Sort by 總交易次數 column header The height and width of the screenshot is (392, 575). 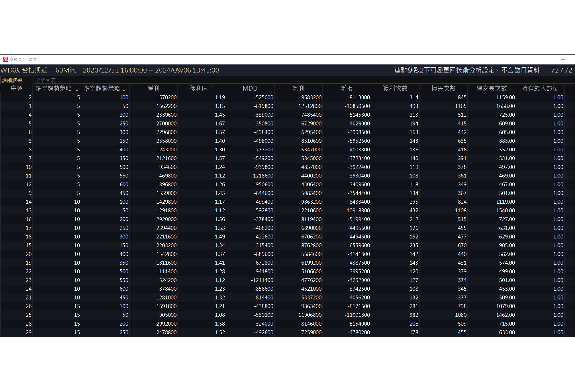(491, 88)
